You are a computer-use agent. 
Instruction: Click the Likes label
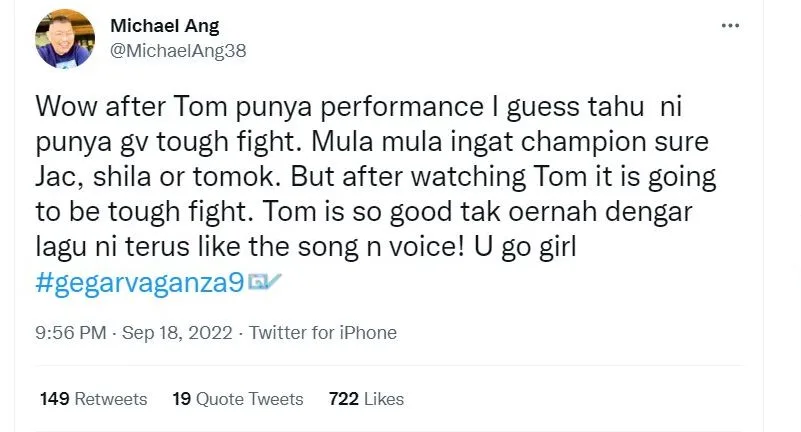tap(384, 399)
